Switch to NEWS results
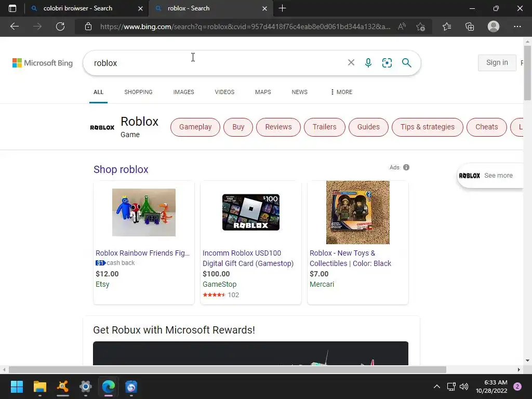 (x=300, y=92)
